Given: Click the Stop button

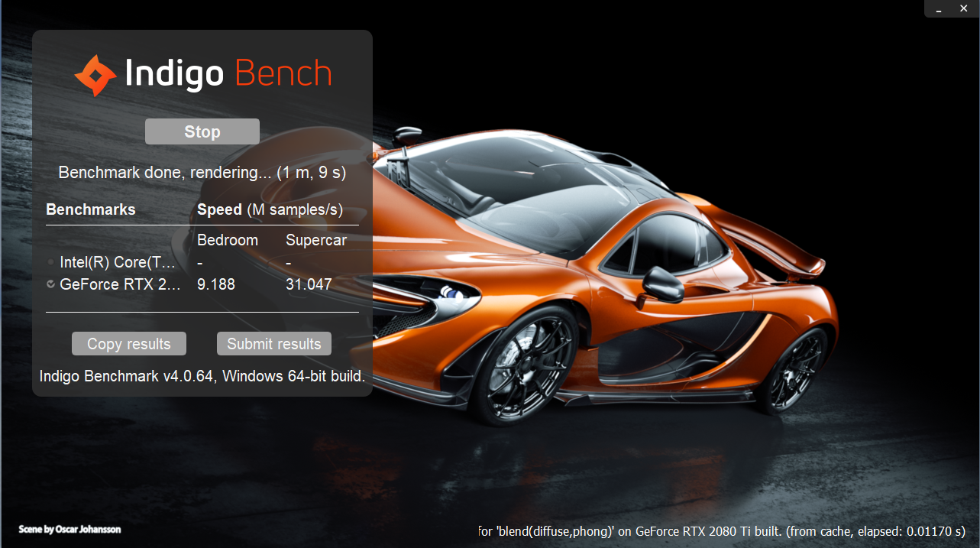Looking at the screenshot, I should point(202,131).
